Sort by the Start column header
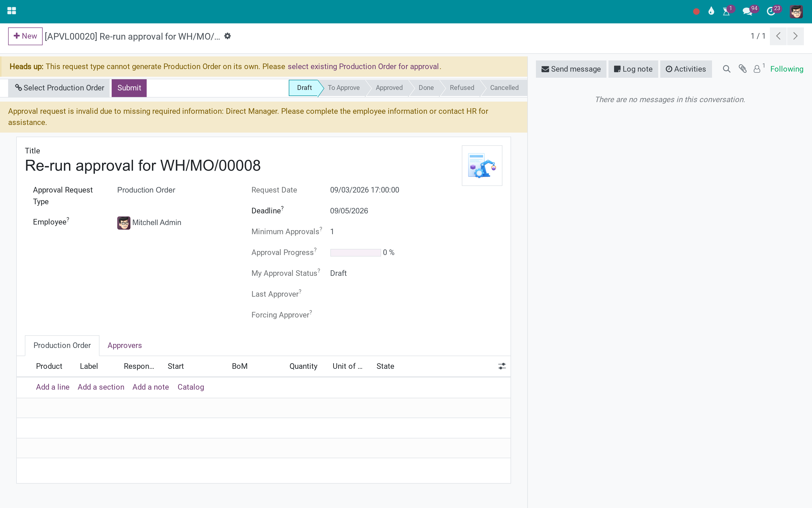Screen dimensions: 812x508 [x=176, y=366]
